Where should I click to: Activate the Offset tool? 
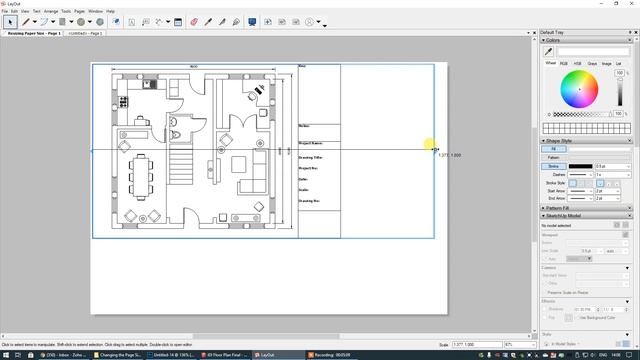tap(116, 22)
